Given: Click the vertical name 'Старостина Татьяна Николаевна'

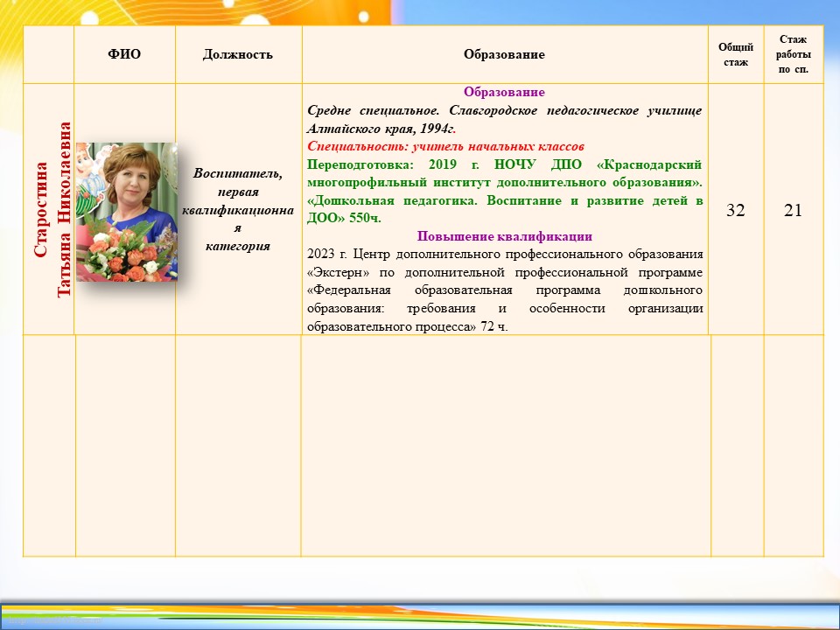Looking at the screenshot, I should coord(52,209).
